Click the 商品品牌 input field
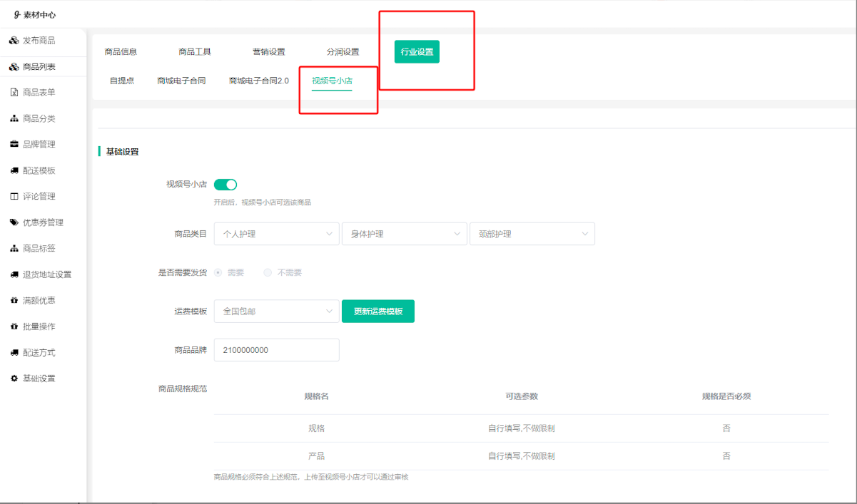This screenshot has width=857, height=504. click(x=276, y=350)
